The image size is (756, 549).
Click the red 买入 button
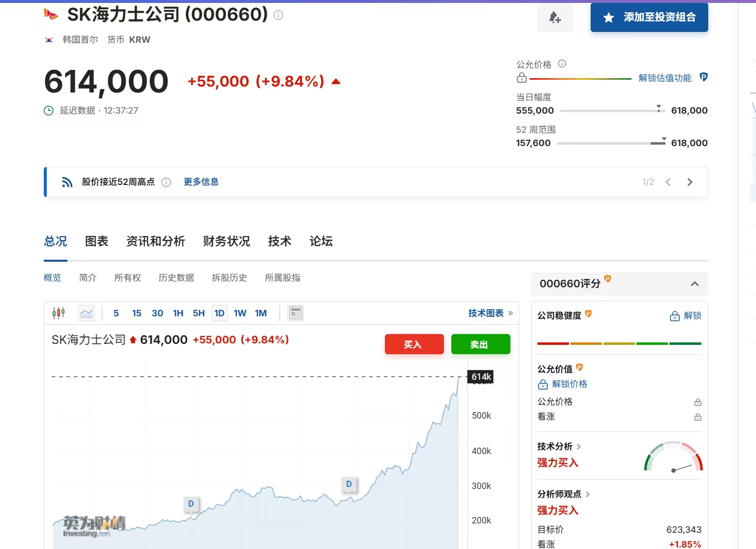tap(414, 344)
